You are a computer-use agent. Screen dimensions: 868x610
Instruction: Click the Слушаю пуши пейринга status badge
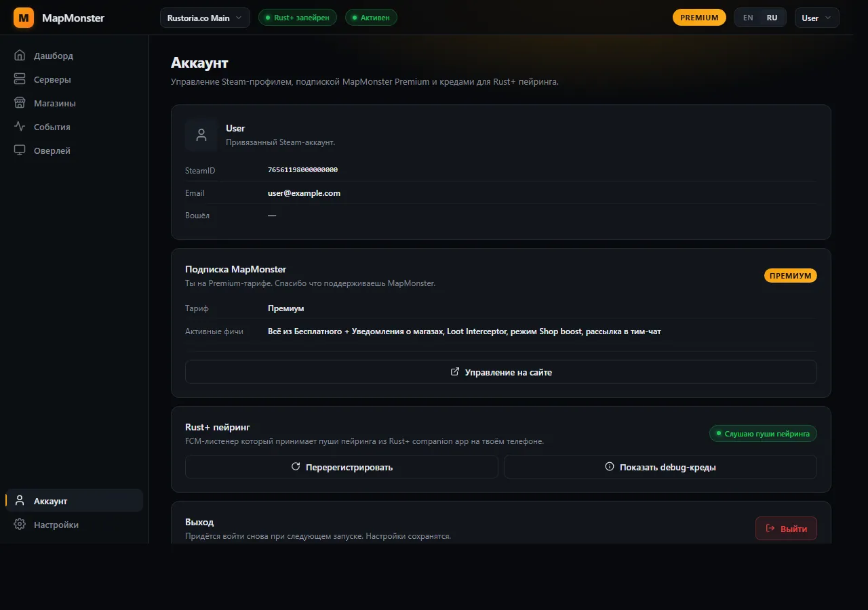pos(763,433)
